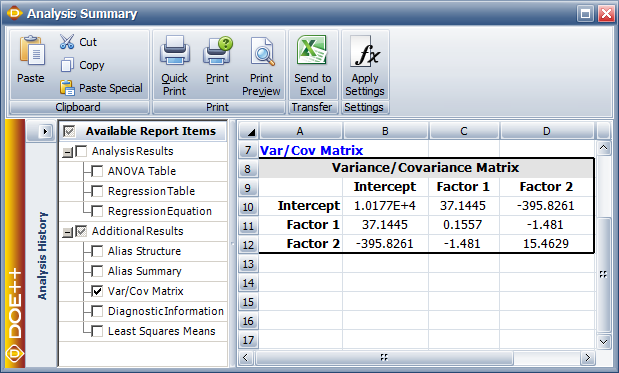
Task: Select column B header
Action: pos(385,131)
